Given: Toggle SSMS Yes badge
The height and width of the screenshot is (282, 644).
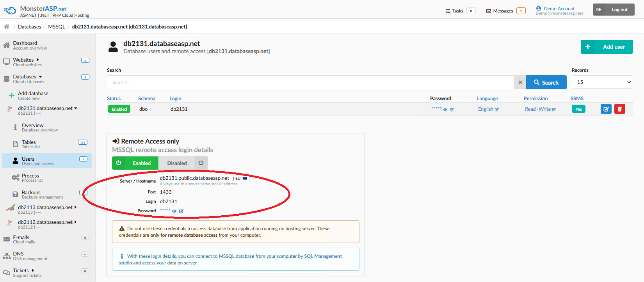Looking at the screenshot, I should tap(578, 109).
